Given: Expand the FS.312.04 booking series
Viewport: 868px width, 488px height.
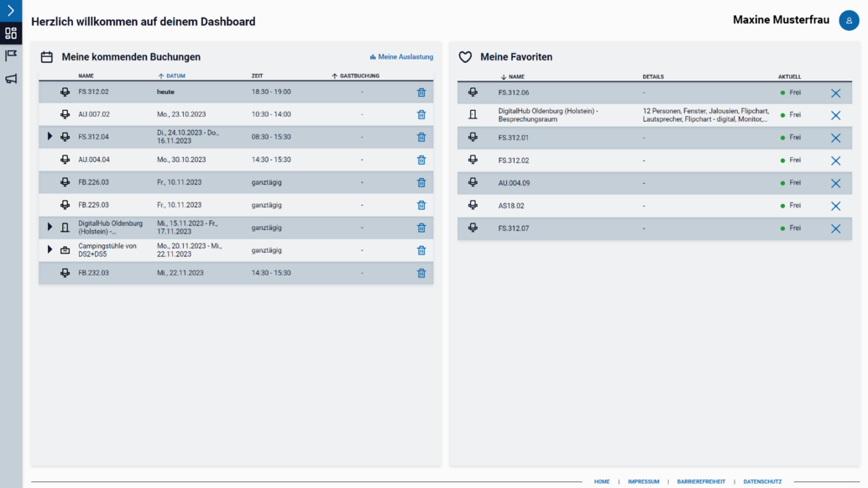Looking at the screenshot, I should [x=50, y=136].
